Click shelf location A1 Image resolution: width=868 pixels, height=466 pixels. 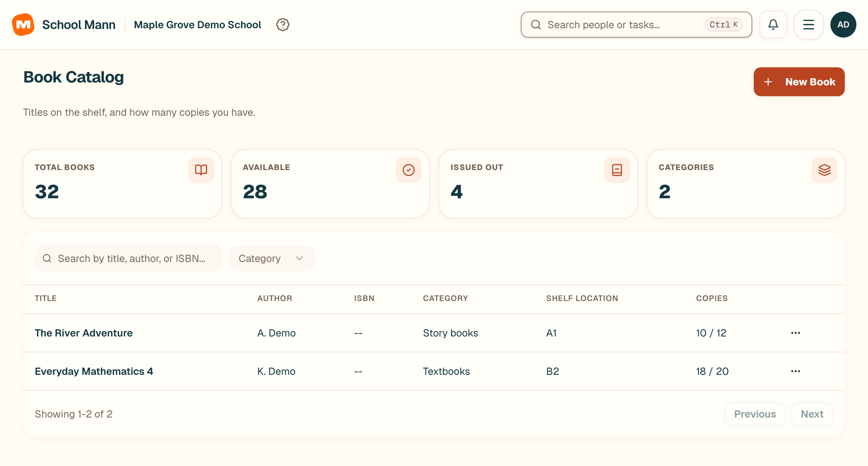(551, 333)
